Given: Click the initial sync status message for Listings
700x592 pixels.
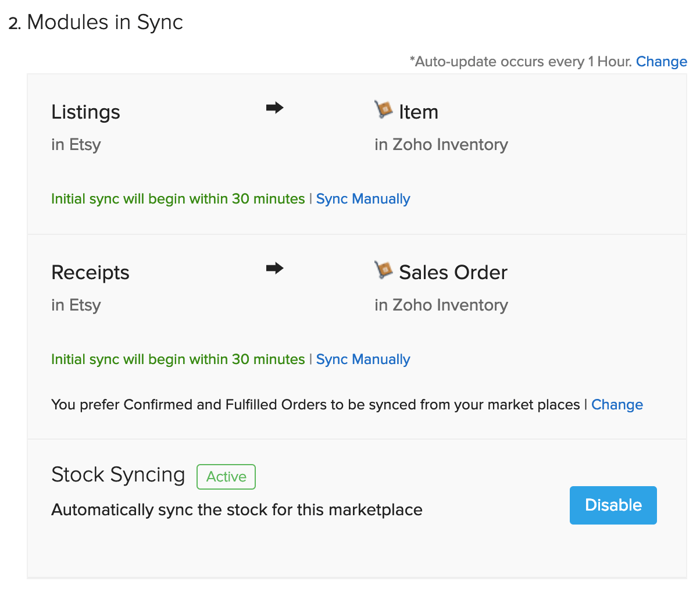Looking at the screenshot, I should click(x=178, y=198).
